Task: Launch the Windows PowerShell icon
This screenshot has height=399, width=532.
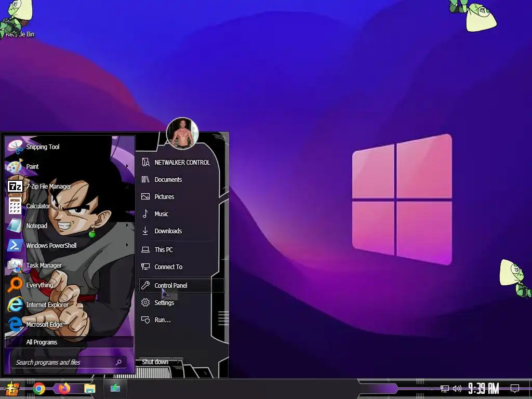Action: 15,245
